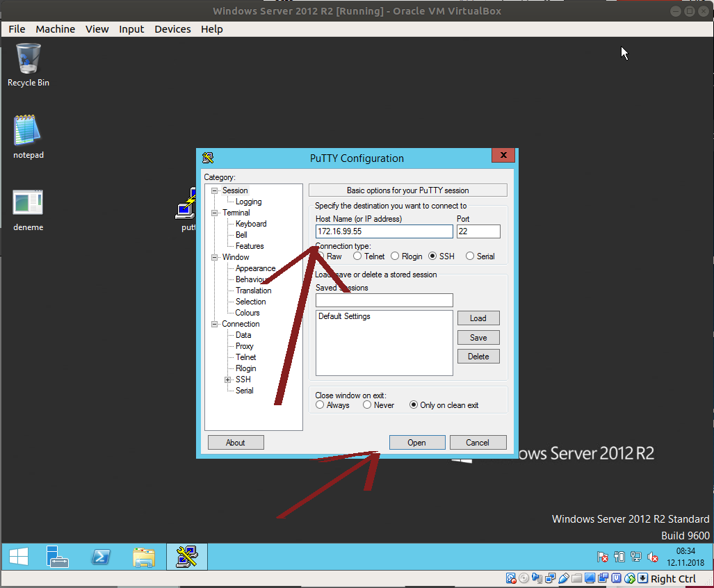Select Logging in the category tree
714x588 pixels.
[249, 202]
